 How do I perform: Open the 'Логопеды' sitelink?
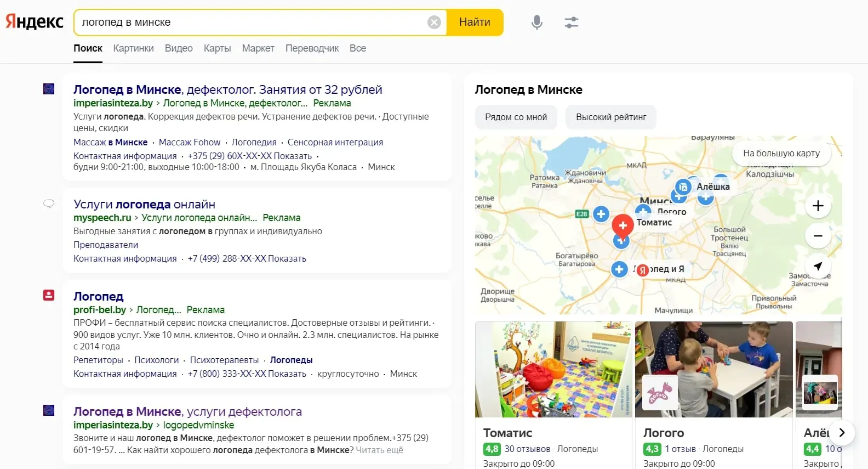tap(291, 360)
